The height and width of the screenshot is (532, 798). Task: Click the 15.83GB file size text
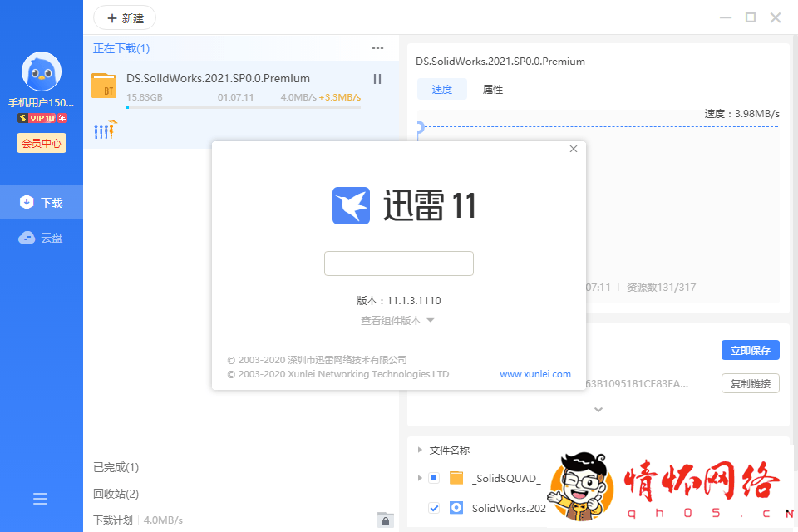(x=145, y=97)
